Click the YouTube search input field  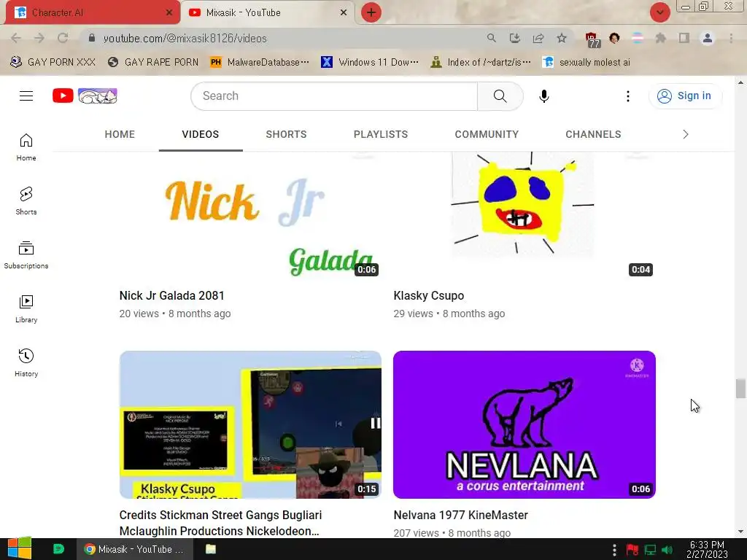(x=334, y=96)
